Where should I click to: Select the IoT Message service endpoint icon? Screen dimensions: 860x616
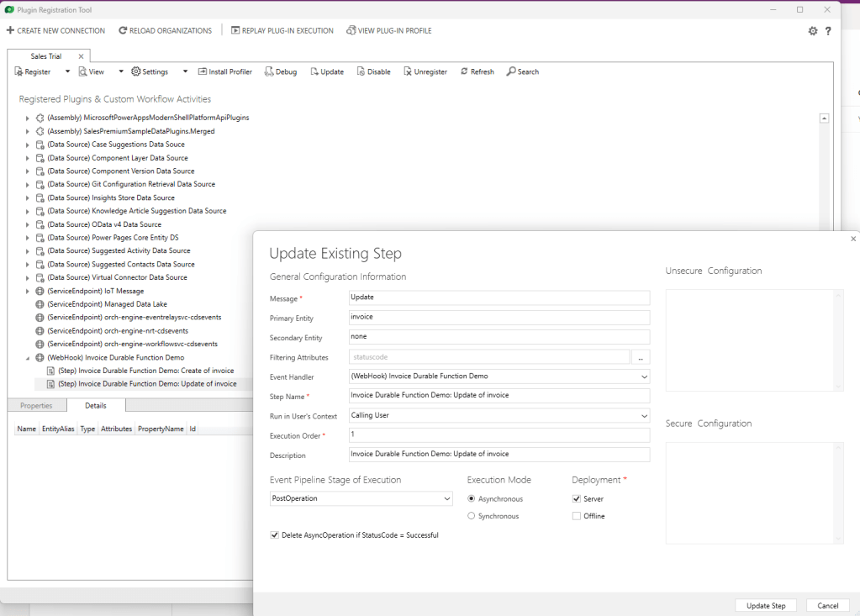click(x=40, y=291)
